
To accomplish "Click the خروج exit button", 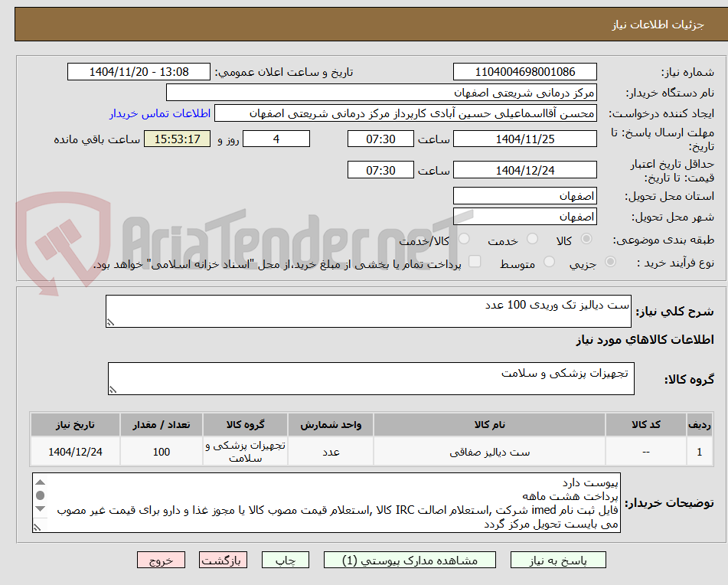I will point(161,560).
